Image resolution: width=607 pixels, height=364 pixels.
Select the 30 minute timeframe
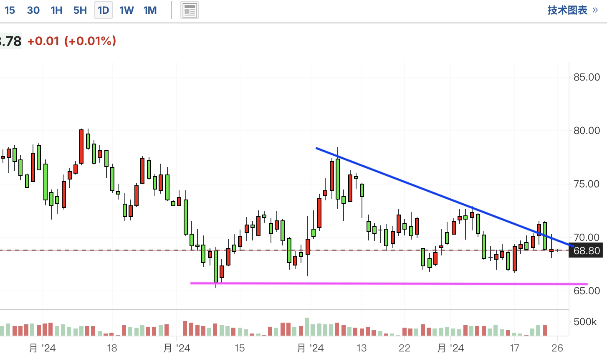[x=33, y=10]
